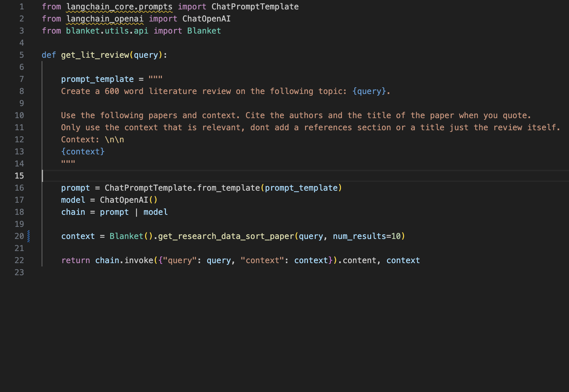Image resolution: width=569 pixels, height=392 pixels.
Task: Click the git change indicator beside line 20
Action: click(x=29, y=236)
